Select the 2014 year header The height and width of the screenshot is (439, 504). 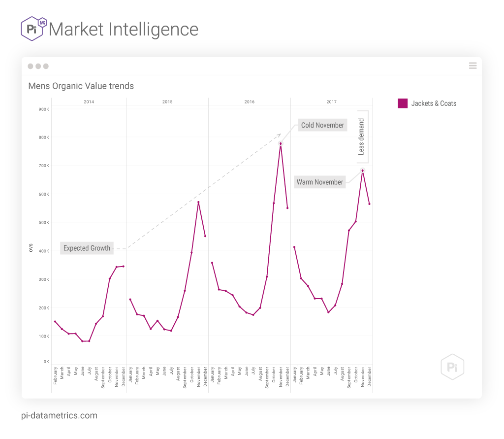point(89,102)
